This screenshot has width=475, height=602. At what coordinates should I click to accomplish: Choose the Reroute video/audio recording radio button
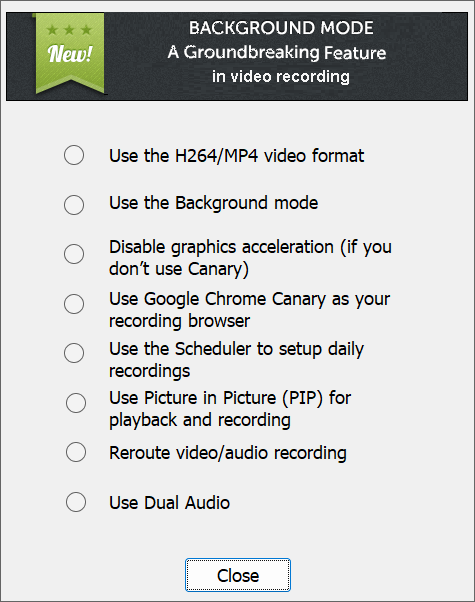(x=76, y=452)
